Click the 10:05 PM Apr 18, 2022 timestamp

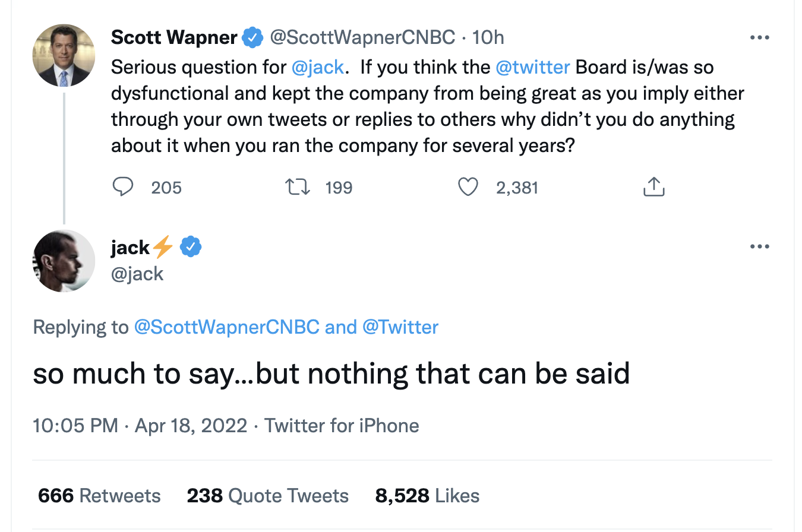pos(140,426)
